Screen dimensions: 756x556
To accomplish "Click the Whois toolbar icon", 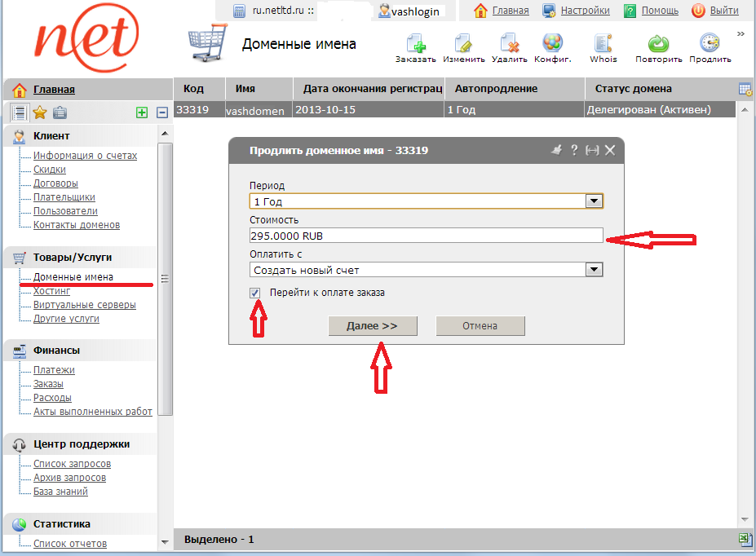I will (x=603, y=44).
